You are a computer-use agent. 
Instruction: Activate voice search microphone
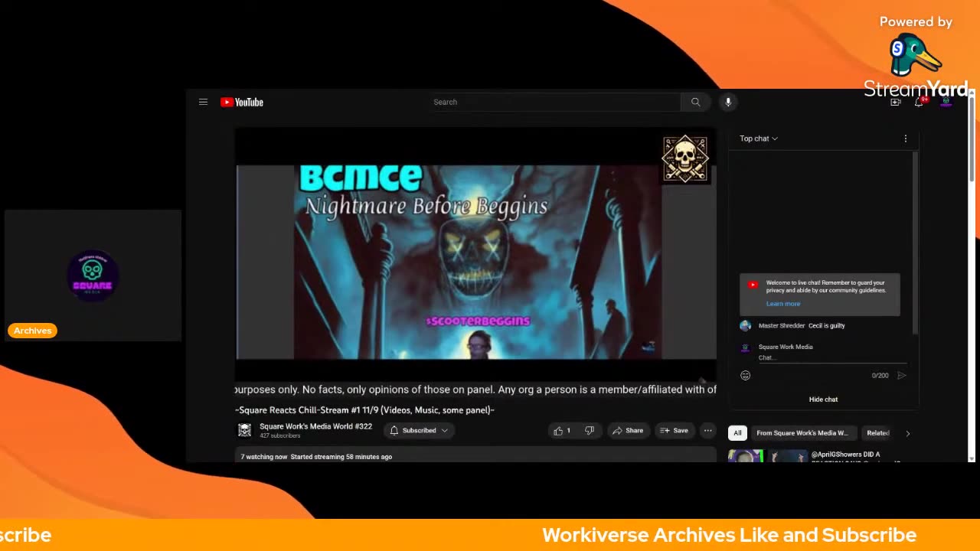(x=728, y=102)
